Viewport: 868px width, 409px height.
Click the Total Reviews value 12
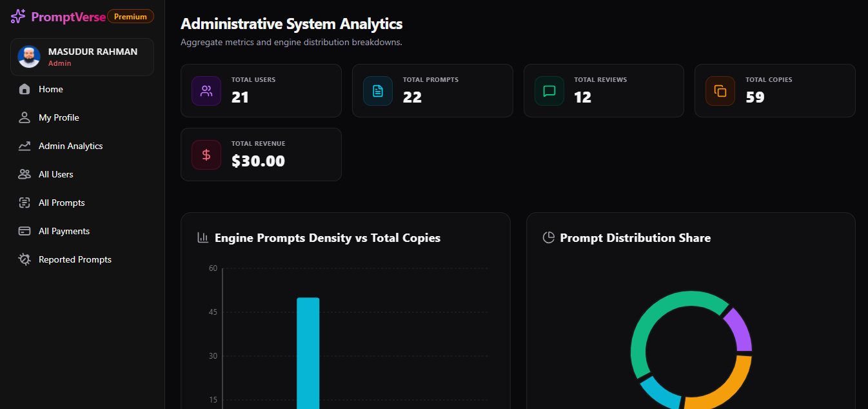(582, 97)
